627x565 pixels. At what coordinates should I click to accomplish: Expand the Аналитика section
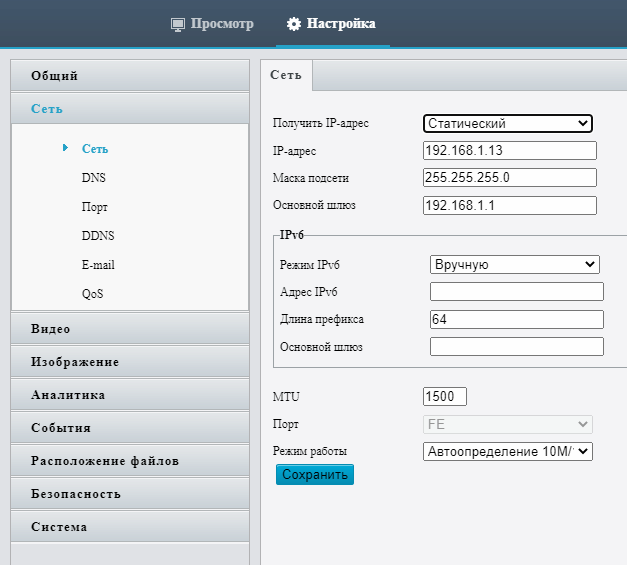tap(130, 395)
